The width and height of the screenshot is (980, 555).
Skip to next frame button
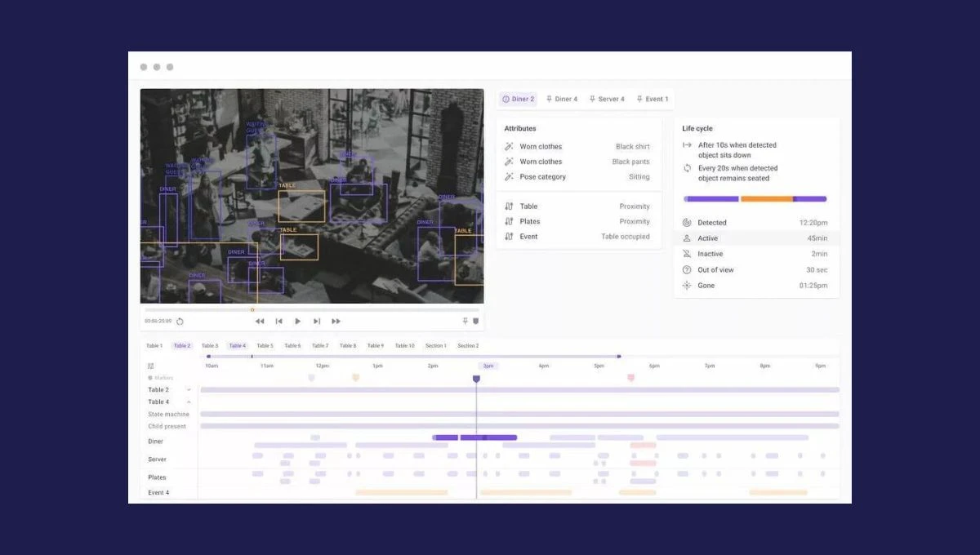point(317,322)
